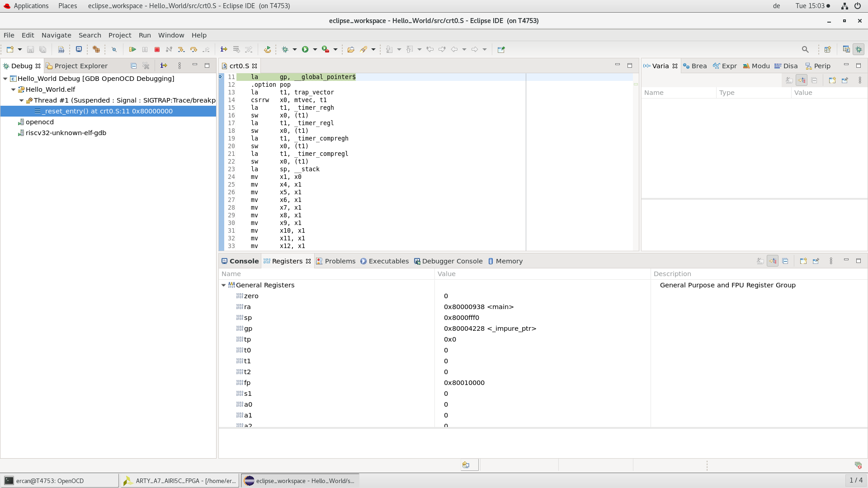Click the Open Perspective icon
868x488 pixels.
(x=828, y=49)
